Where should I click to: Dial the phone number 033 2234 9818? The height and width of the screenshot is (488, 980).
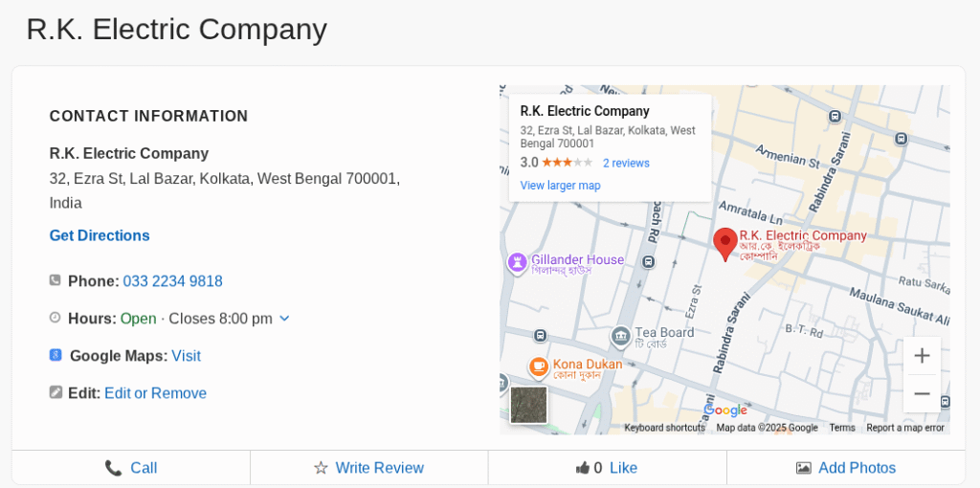pos(172,281)
